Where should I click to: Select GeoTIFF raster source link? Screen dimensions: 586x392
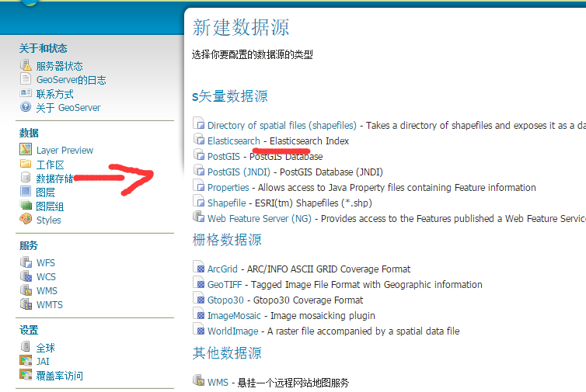pyautogui.click(x=225, y=284)
